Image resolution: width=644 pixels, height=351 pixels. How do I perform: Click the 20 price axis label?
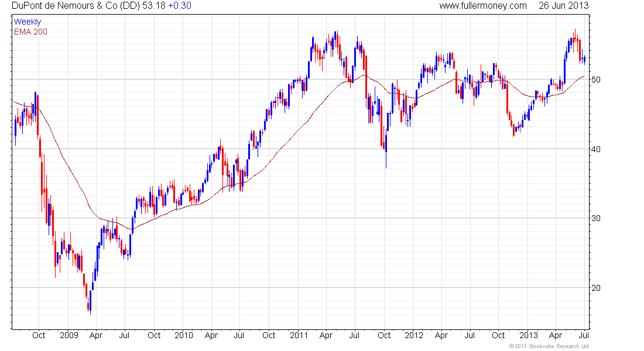pos(595,288)
